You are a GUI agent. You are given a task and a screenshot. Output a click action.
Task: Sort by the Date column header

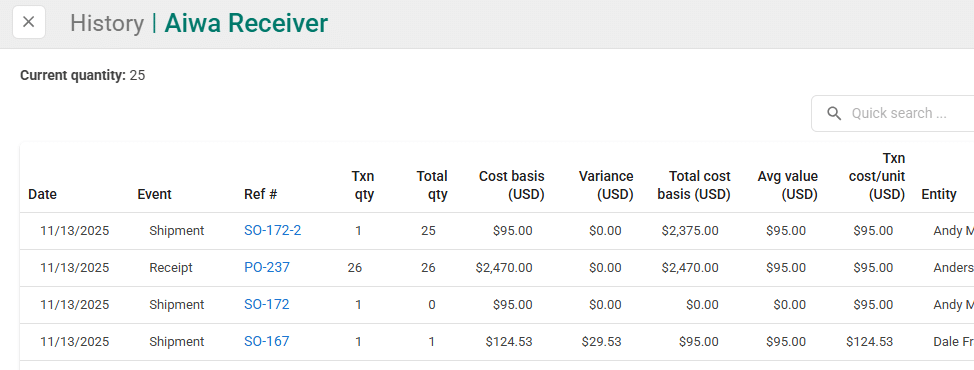point(42,194)
